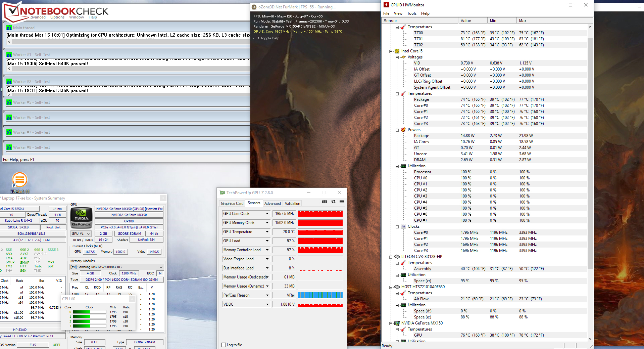
Task: Click the HWMonitor vertical scrollbar thumb
Action: pyautogui.click(x=590, y=153)
